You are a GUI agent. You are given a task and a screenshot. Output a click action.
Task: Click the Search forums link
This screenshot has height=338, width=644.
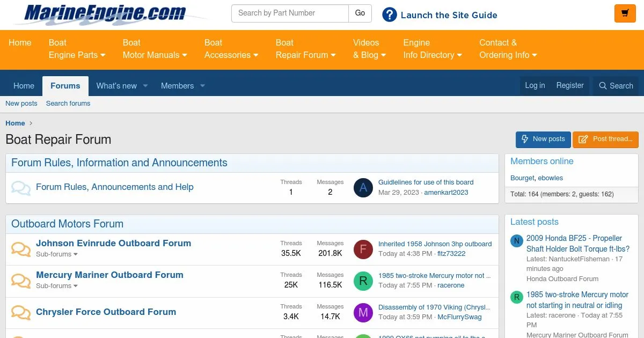tap(68, 104)
